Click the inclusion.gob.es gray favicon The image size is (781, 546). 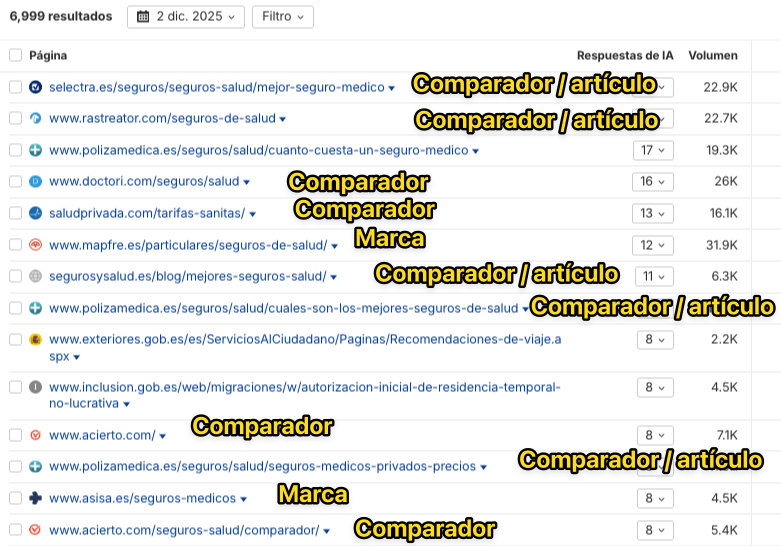coord(35,387)
